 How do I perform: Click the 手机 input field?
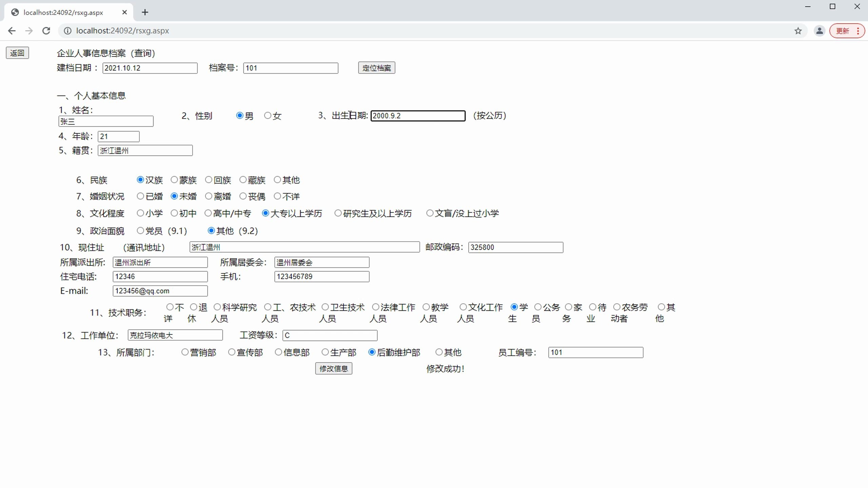pyautogui.click(x=322, y=277)
